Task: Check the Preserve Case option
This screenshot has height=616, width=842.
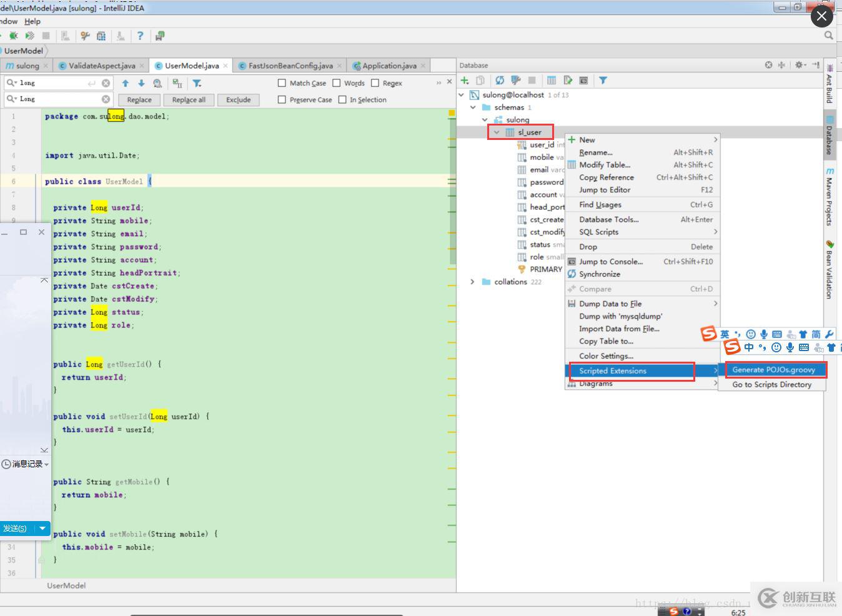Action: [x=282, y=100]
